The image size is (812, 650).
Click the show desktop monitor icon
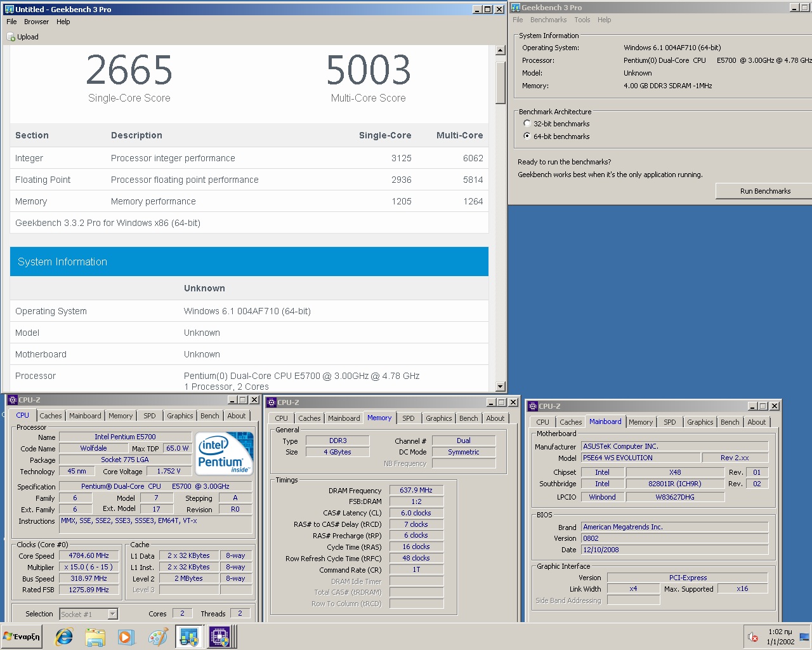804,637
